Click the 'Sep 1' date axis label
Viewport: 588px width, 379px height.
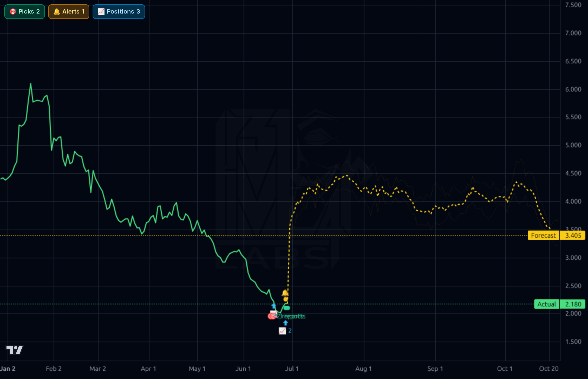tap(435, 369)
